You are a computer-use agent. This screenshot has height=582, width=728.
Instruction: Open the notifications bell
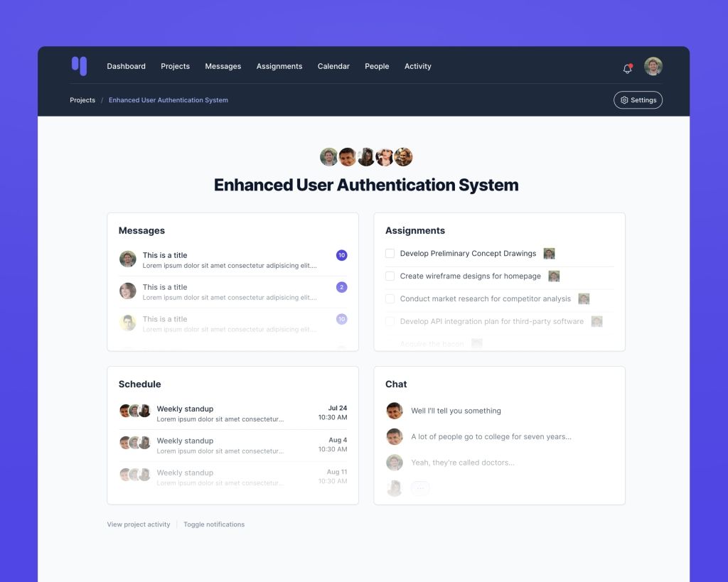coord(627,68)
